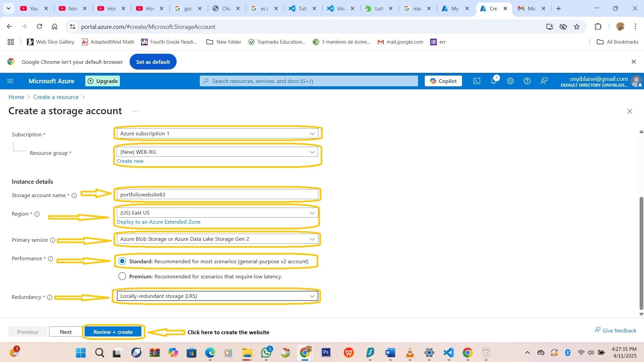Open Visual Studio Code from taskbar
This screenshot has height=362, width=644.
pyautogui.click(x=449, y=353)
